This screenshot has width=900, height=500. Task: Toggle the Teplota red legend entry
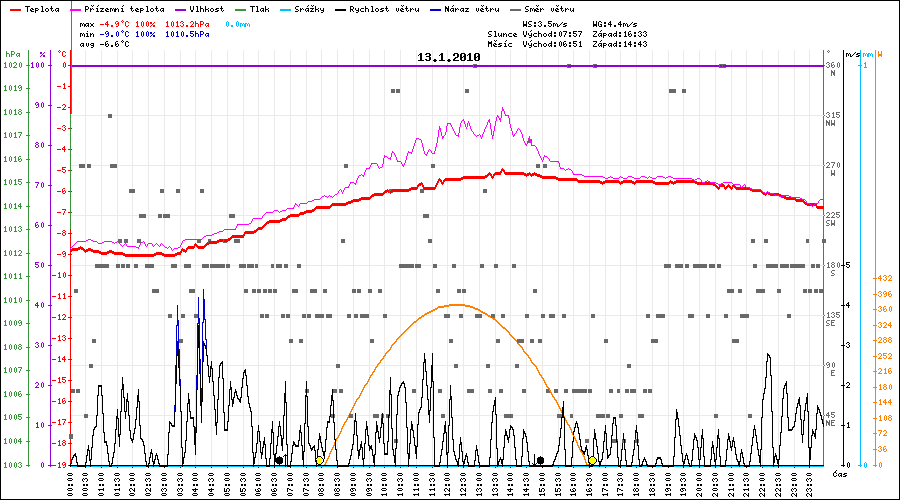(x=36, y=9)
